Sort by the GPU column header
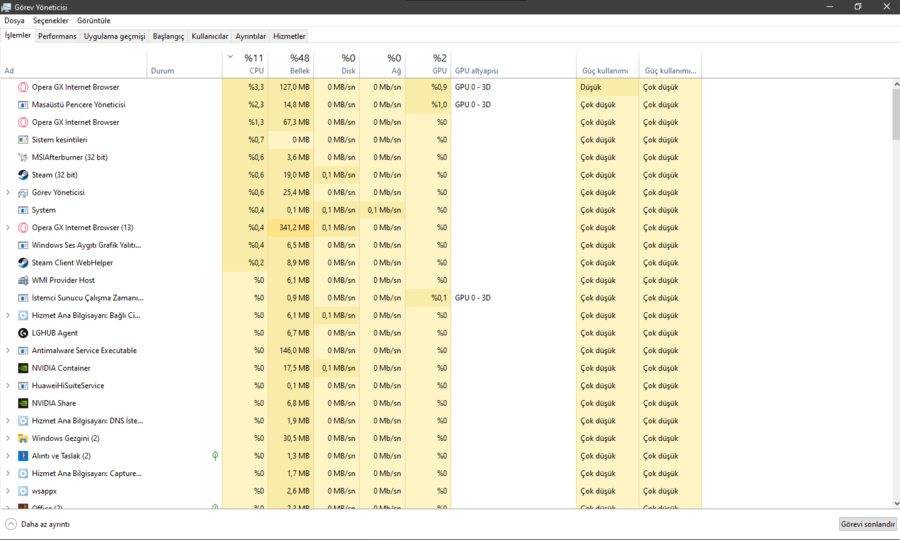Image resolution: width=900 pixels, height=540 pixels. (x=428, y=64)
